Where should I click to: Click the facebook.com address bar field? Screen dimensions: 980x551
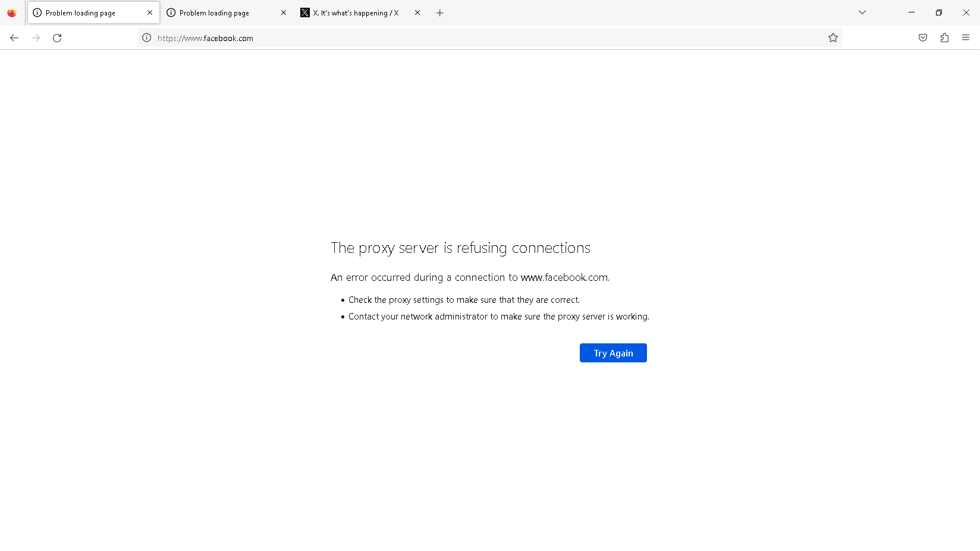click(x=476, y=38)
